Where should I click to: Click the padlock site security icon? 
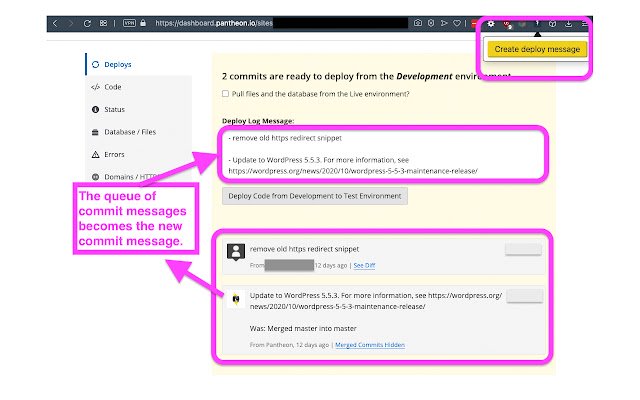143,23
